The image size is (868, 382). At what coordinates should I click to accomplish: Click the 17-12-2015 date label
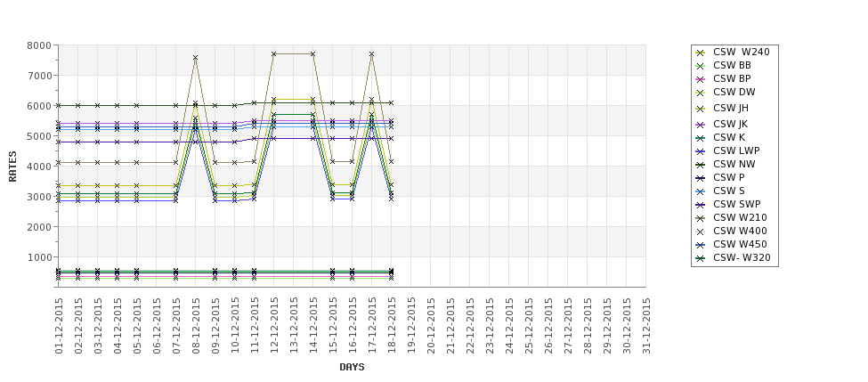[x=372, y=326]
